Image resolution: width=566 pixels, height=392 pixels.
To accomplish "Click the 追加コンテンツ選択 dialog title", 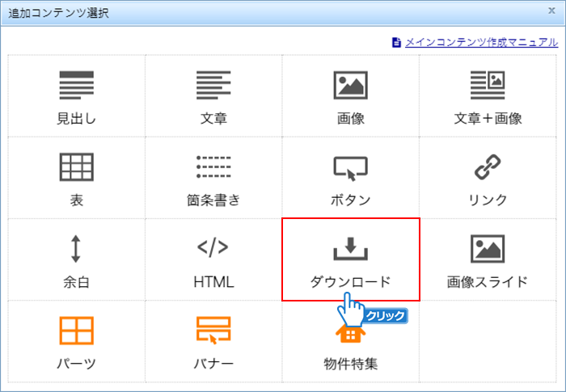I will [58, 13].
